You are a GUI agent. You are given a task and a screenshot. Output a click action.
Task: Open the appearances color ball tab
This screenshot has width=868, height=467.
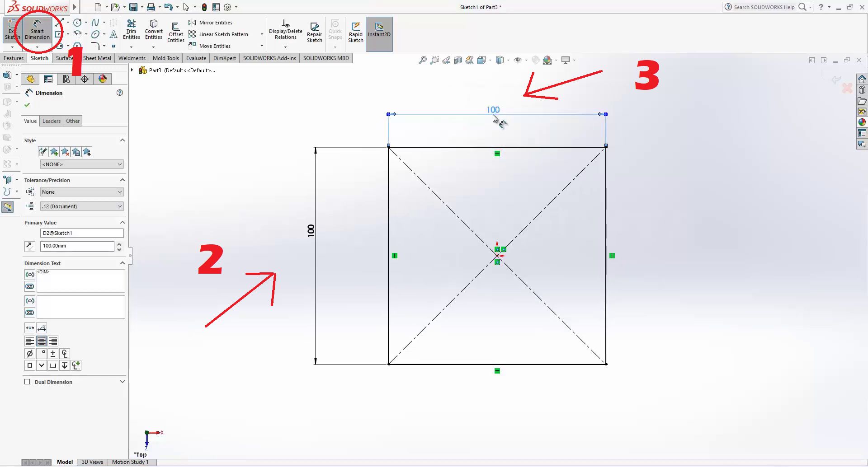click(103, 79)
